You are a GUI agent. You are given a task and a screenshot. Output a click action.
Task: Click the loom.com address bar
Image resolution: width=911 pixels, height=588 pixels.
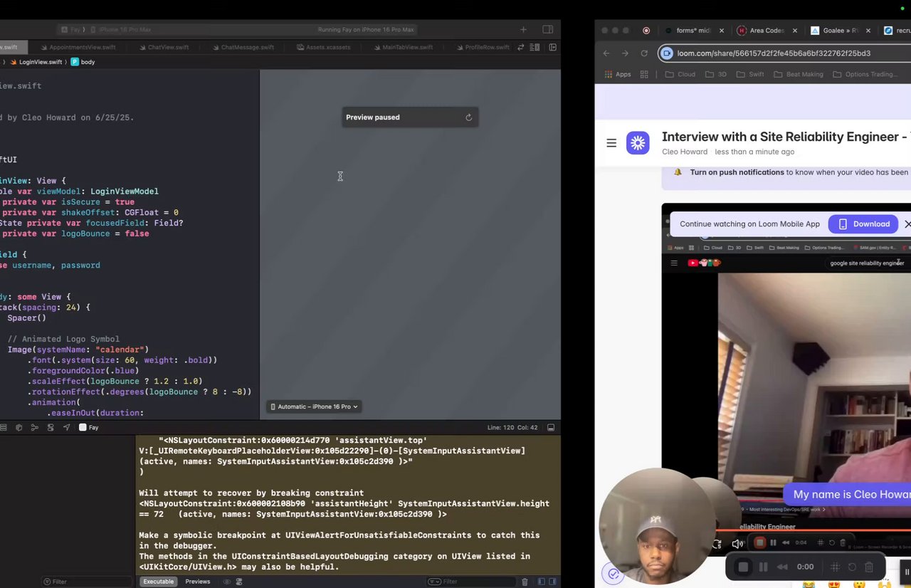tap(774, 53)
